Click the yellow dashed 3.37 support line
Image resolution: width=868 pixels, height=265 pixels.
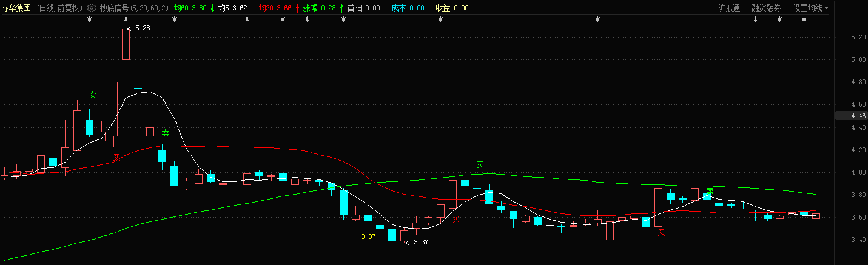click(594, 243)
